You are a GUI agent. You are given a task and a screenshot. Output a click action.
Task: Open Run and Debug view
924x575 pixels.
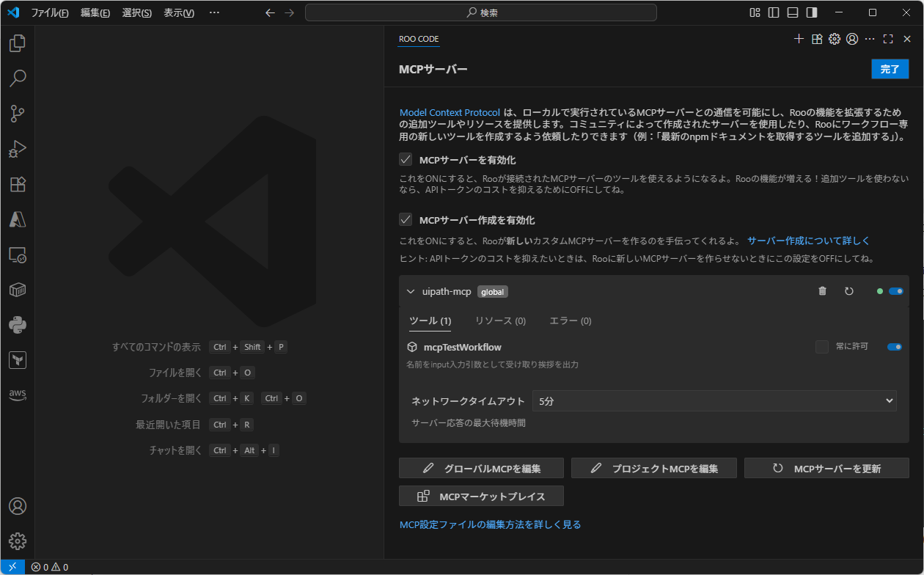18,149
